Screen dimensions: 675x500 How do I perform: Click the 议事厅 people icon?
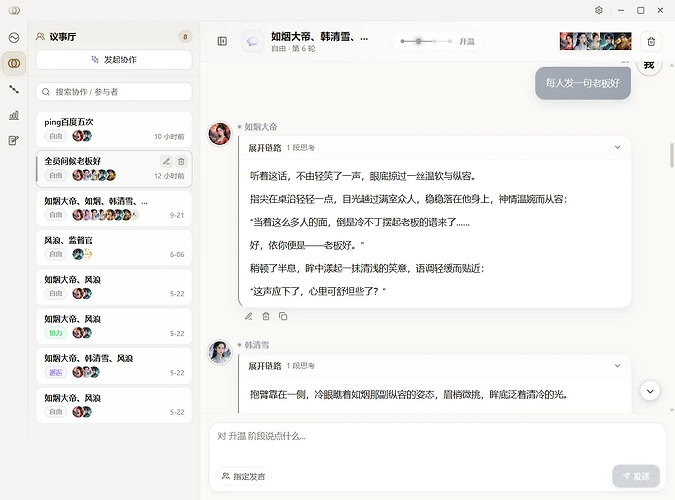pyautogui.click(x=40, y=37)
